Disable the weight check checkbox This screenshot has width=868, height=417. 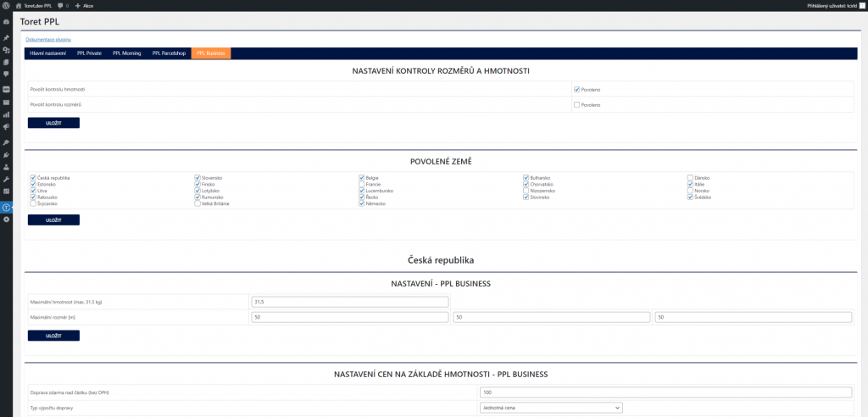[x=576, y=89]
